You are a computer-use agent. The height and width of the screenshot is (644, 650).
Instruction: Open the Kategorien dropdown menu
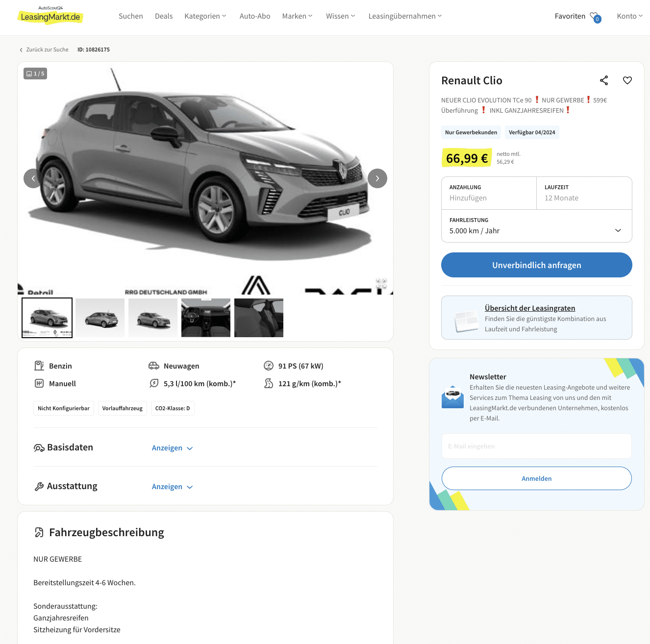point(205,16)
